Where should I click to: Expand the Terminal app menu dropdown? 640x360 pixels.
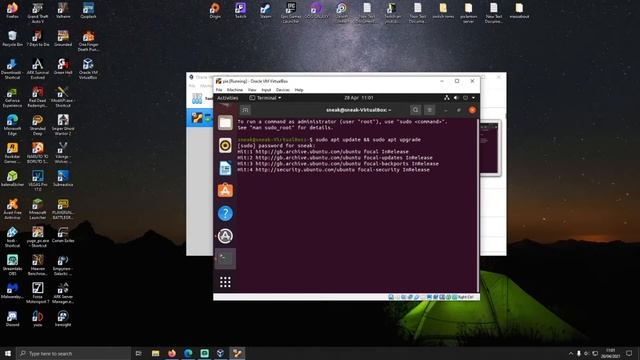(x=265, y=98)
